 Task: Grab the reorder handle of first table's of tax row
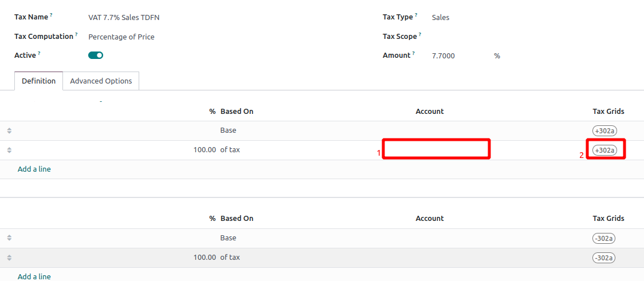click(9, 150)
